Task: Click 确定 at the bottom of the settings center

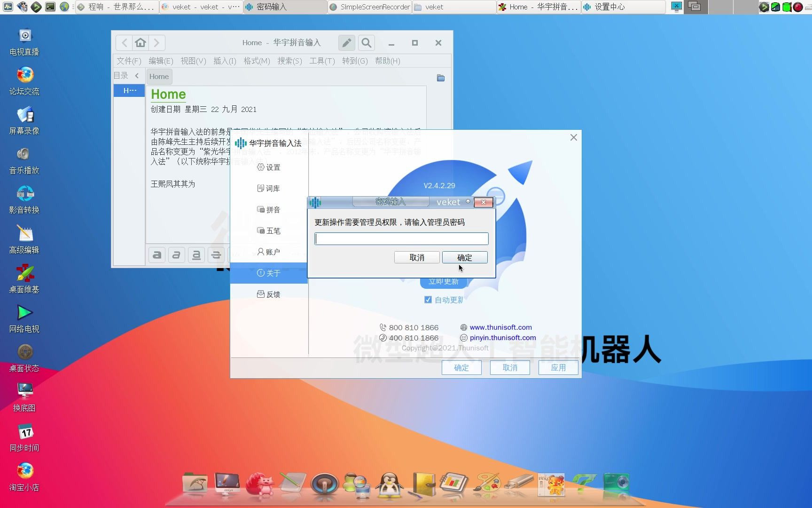Action: (x=461, y=367)
